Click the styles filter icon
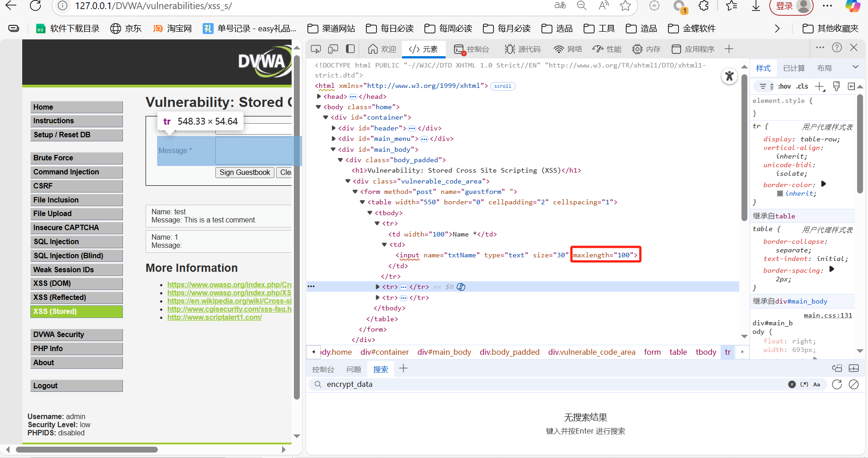 tap(763, 86)
